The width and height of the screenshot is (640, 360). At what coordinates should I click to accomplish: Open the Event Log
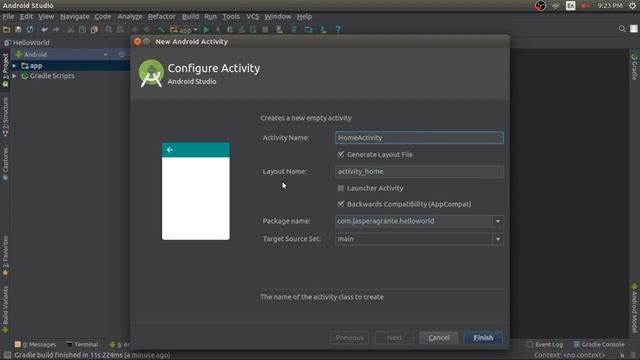[x=545, y=344]
